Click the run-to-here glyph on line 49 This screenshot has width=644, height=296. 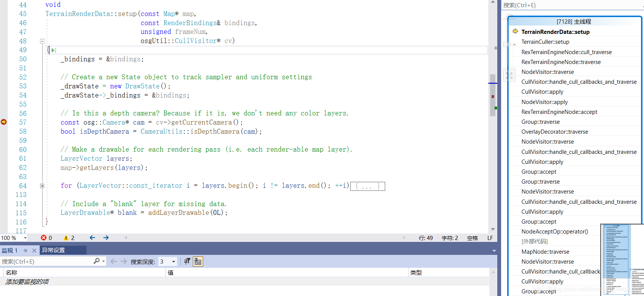tap(54, 50)
